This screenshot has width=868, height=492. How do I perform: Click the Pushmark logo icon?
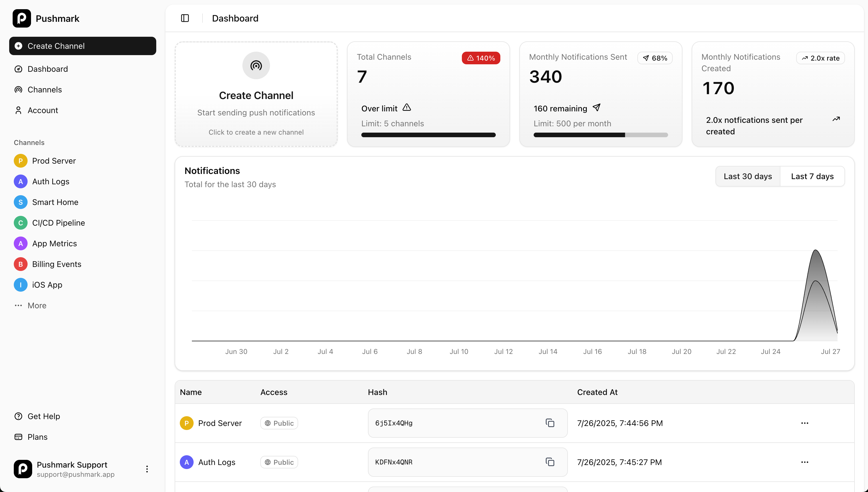[22, 18]
